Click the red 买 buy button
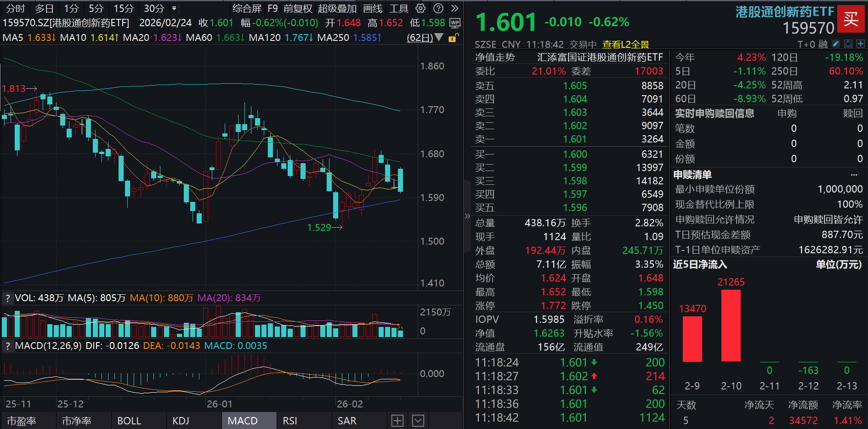The image size is (868, 429). pyautogui.click(x=851, y=19)
